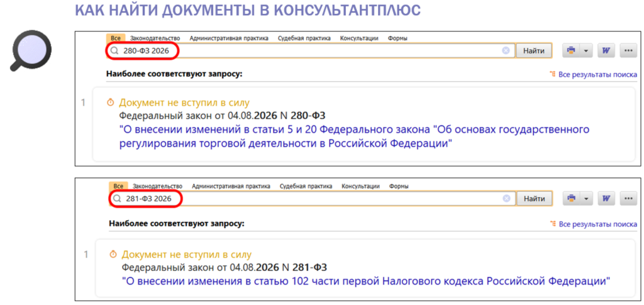Open Административная практика tab in the 280-ФЗ panel
Screen dimensions: 644x305
pos(229,38)
